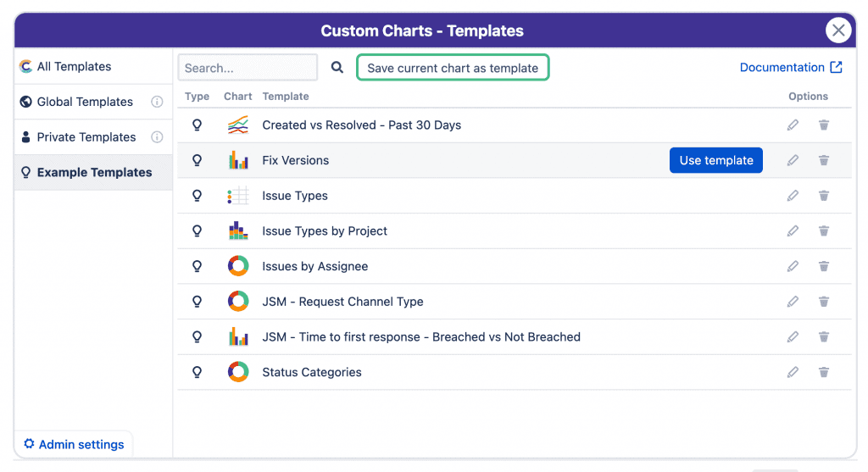This screenshot has width=868, height=472.
Task: Click trash icon for Issues by Assignee
Action: click(x=823, y=266)
